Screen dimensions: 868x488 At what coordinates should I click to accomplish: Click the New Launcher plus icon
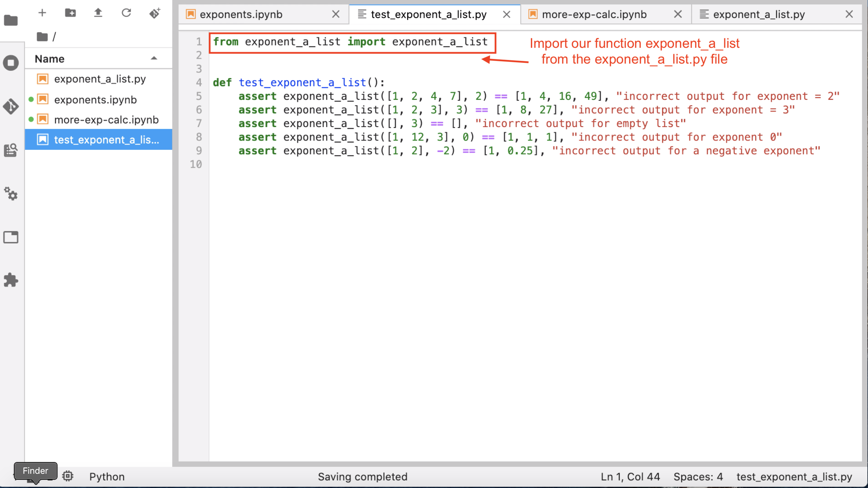pos(42,13)
